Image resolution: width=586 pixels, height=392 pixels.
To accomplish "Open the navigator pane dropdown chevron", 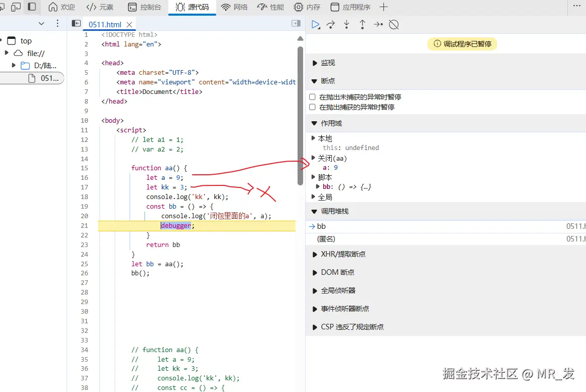I will (41, 24).
